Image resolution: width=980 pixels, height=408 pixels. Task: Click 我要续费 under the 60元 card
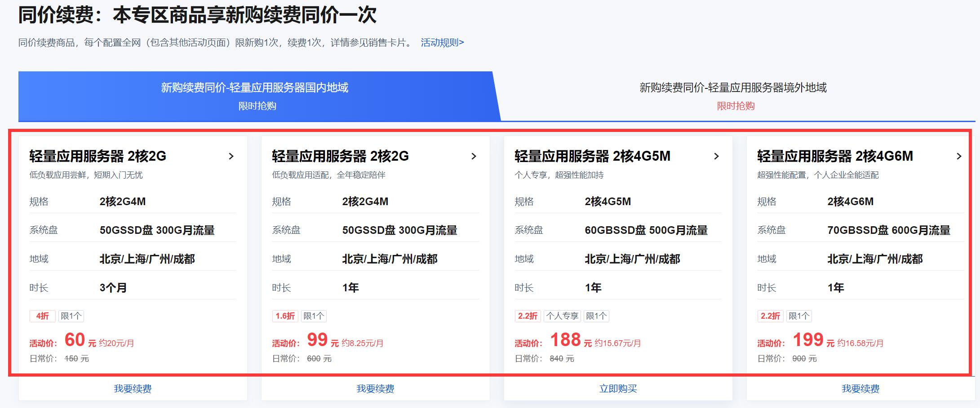pos(133,389)
